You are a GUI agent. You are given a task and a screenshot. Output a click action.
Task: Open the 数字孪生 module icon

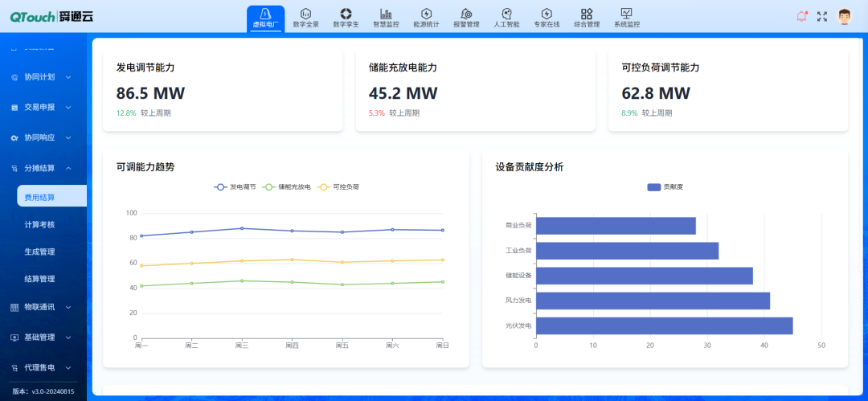pyautogui.click(x=346, y=14)
